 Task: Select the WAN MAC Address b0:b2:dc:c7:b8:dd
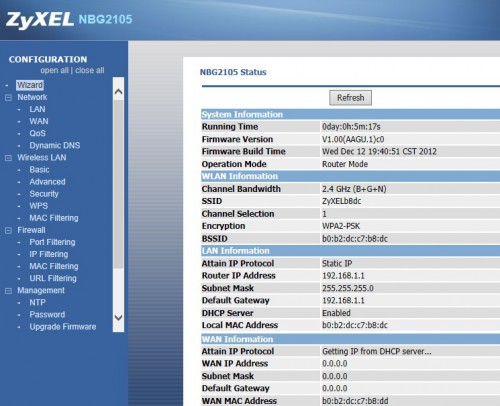point(355,401)
